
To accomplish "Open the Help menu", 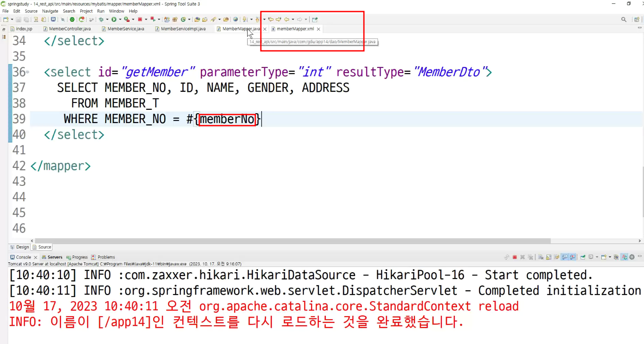I will pyautogui.click(x=133, y=11).
